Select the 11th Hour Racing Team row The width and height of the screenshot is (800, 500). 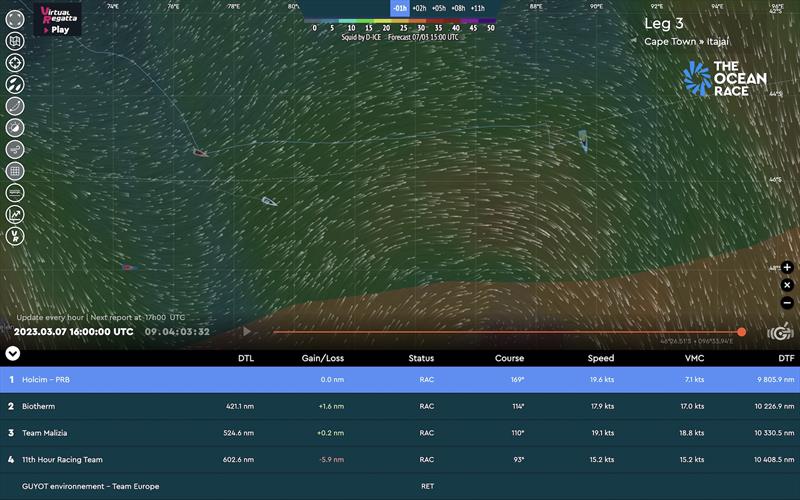400,459
